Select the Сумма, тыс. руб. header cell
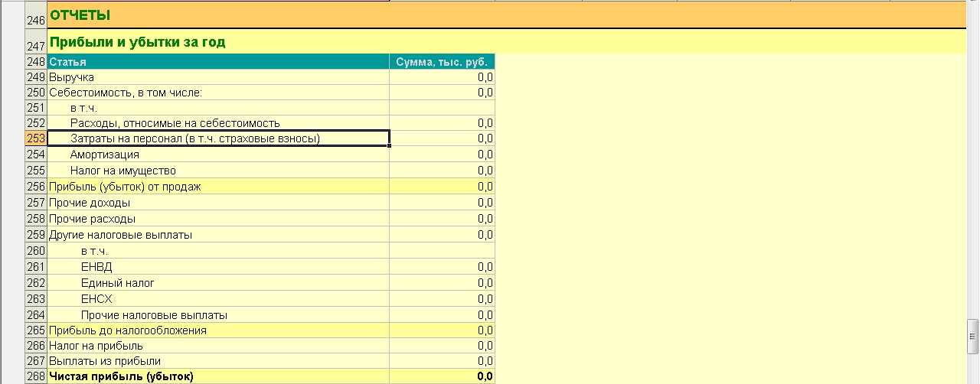The image size is (980, 384). pos(442,61)
